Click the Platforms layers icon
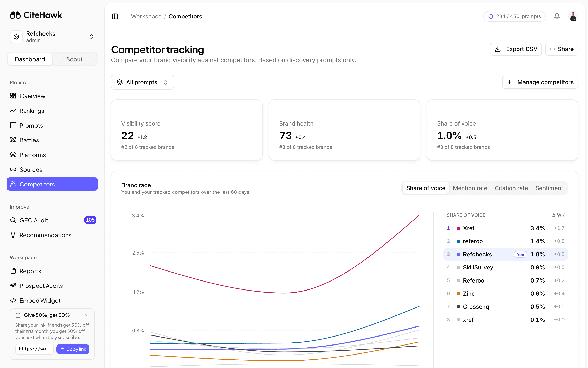This screenshot has height=368, width=588. coord(13,155)
